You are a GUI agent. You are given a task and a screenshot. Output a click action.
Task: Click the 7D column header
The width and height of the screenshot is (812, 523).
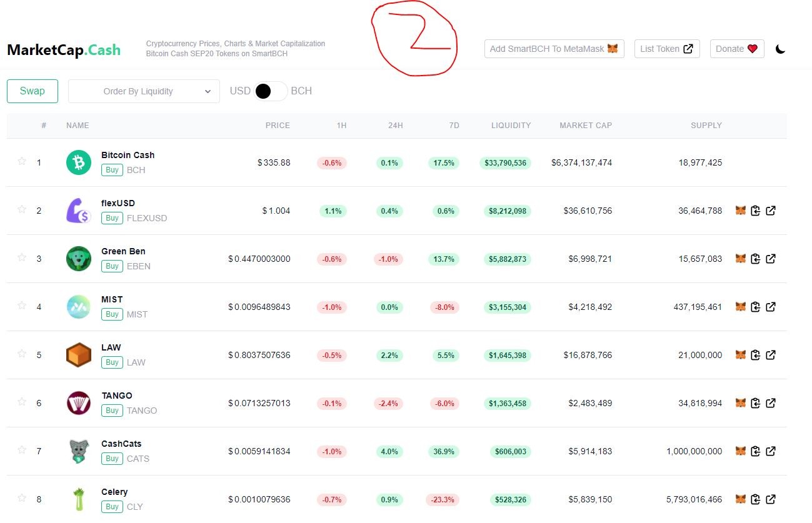(x=454, y=126)
